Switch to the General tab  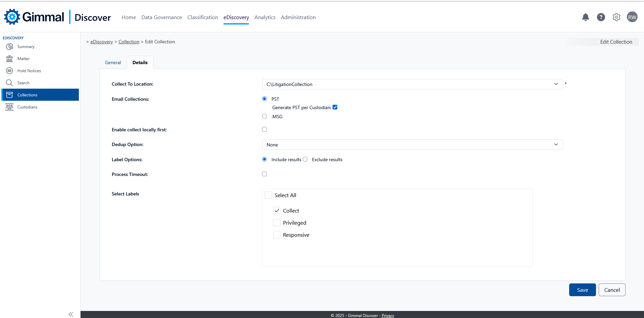click(x=113, y=63)
